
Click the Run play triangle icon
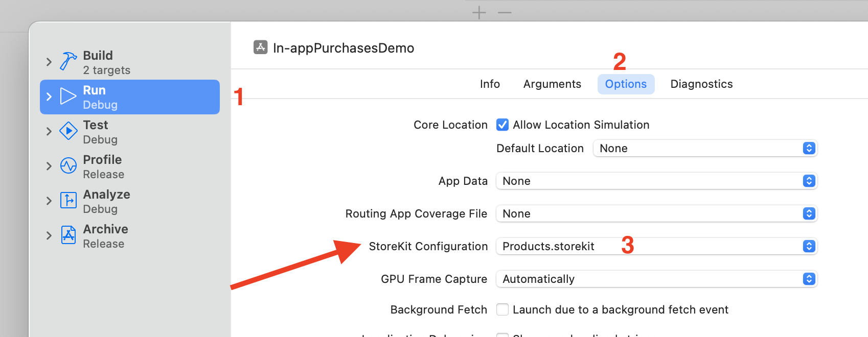tap(68, 96)
